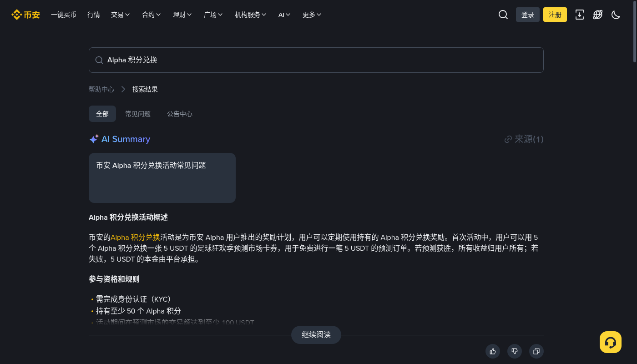Switch to the 公告中心 tab

pyautogui.click(x=180, y=114)
